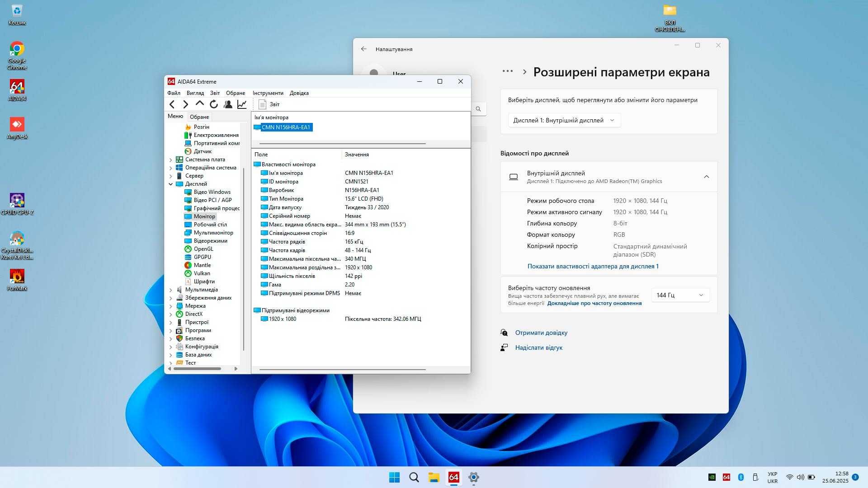The width and height of the screenshot is (868, 488).
Task: Go back in Settings window
Action: tap(364, 49)
